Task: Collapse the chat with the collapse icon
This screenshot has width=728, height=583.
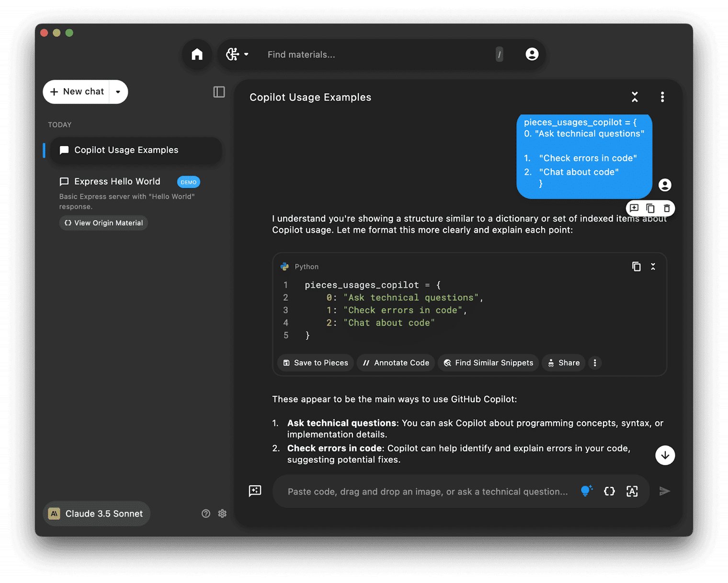Action: click(x=635, y=97)
